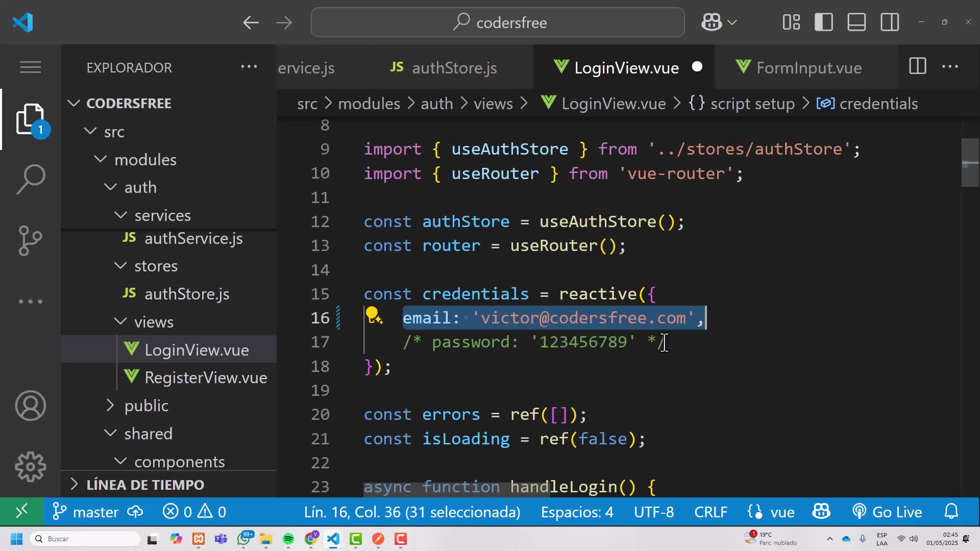Open the Copilot chat icon in title bar
The width and height of the screenshot is (980, 551).
712,22
